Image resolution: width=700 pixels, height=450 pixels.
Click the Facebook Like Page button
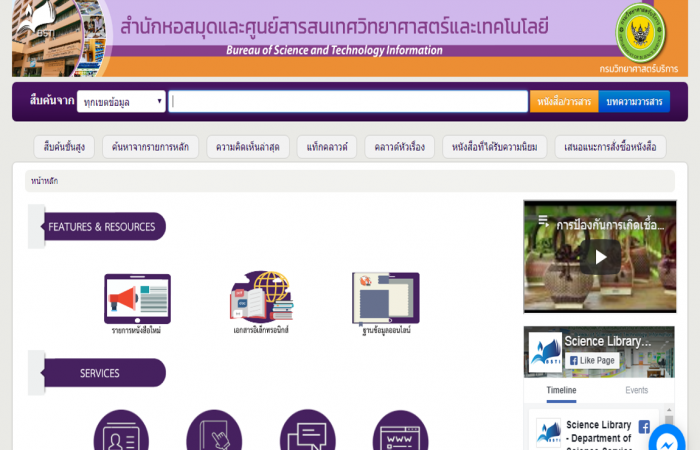[x=592, y=361]
